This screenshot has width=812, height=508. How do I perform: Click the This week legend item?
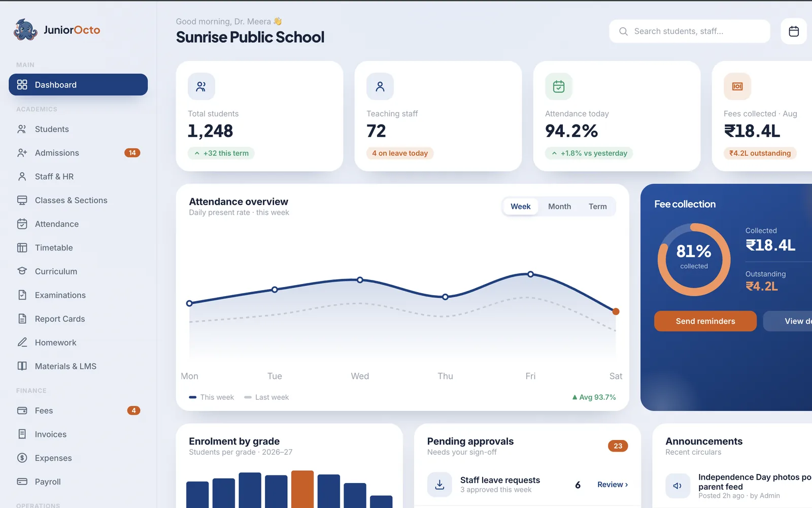(x=211, y=397)
